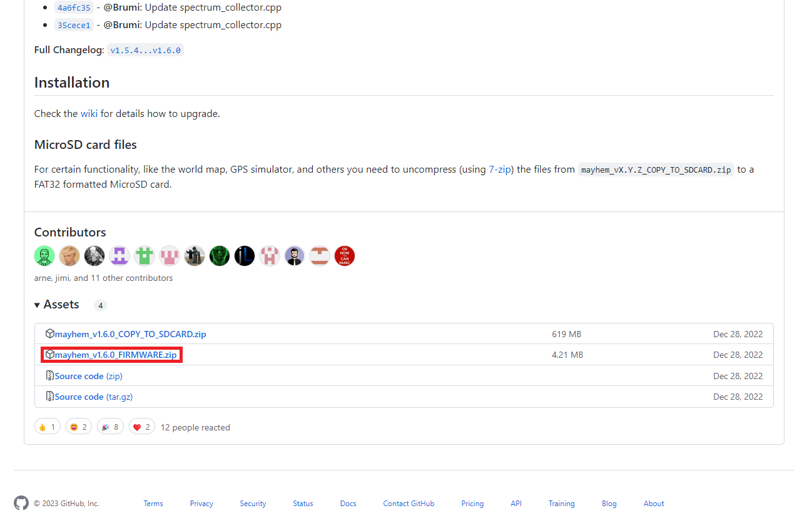The height and width of the screenshot is (518, 812).
Task: Open the purple pixel identicon contributor avatar
Action: tap(119, 256)
